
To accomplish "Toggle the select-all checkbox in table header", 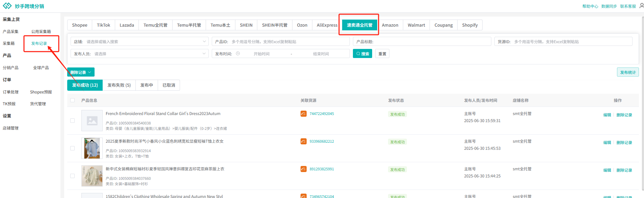I will [72, 100].
